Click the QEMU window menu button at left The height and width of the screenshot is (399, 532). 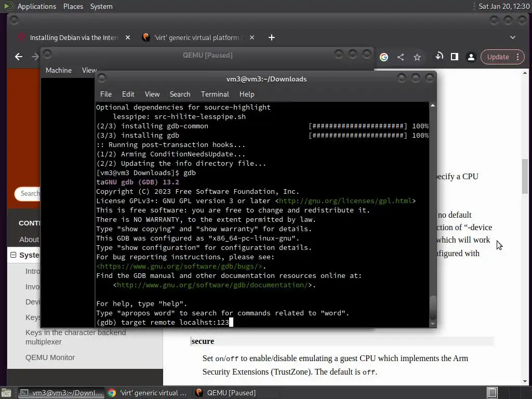tap(47, 54)
